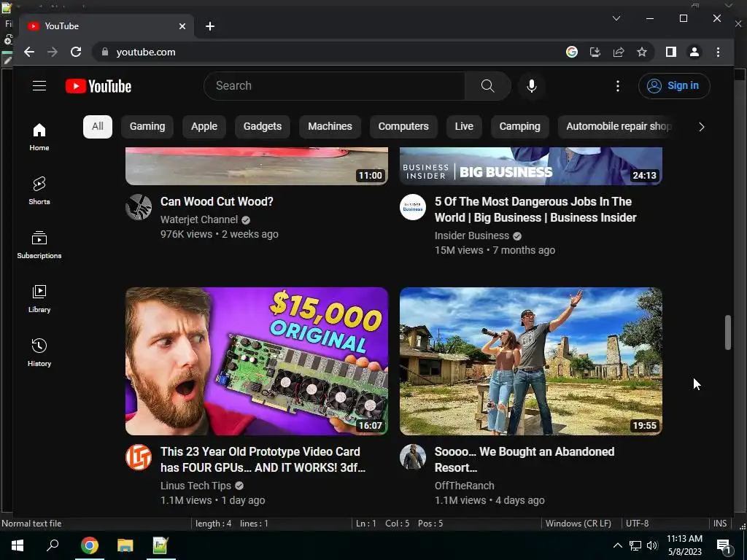The width and height of the screenshot is (747, 560).
Task: Click the browser forward arrow
Action: [x=53, y=52]
